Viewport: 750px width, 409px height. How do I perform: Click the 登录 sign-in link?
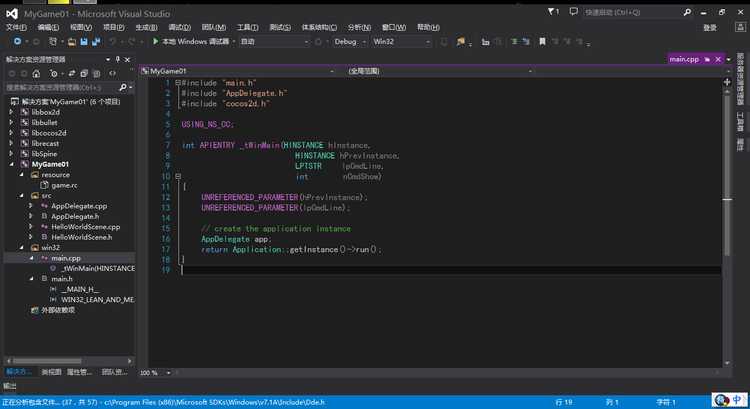710,28
